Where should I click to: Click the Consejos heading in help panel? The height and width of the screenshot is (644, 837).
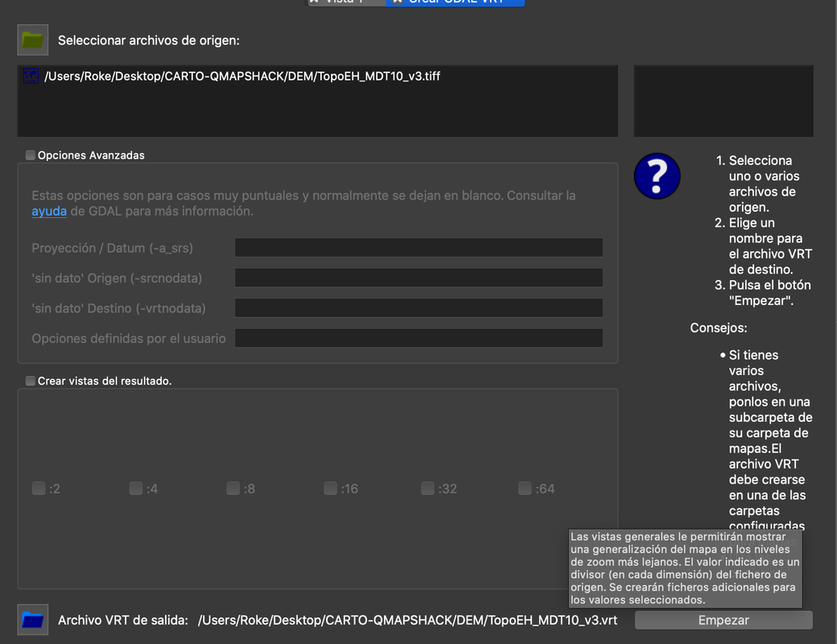[x=719, y=328]
